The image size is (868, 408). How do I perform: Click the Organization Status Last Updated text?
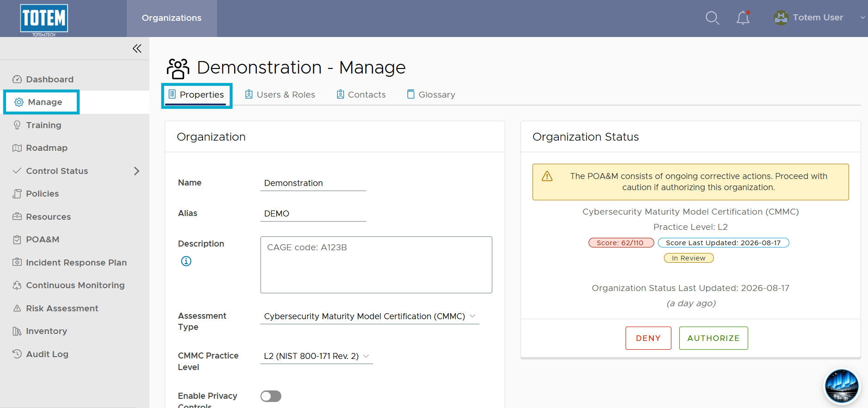(690, 288)
